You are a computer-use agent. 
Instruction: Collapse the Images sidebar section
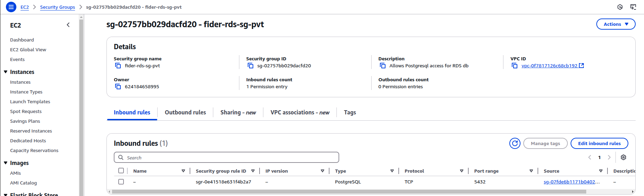click(x=6, y=163)
